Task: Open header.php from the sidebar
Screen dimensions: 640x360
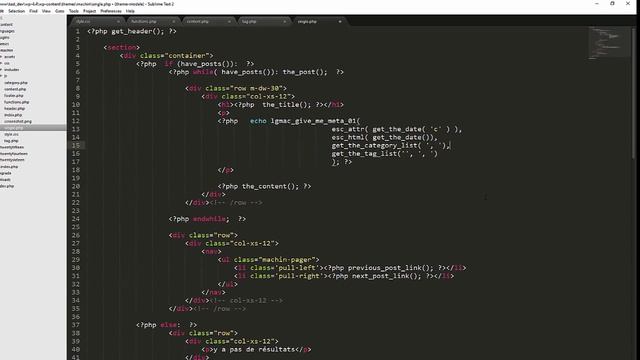Action: pyautogui.click(x=15, y=109)
